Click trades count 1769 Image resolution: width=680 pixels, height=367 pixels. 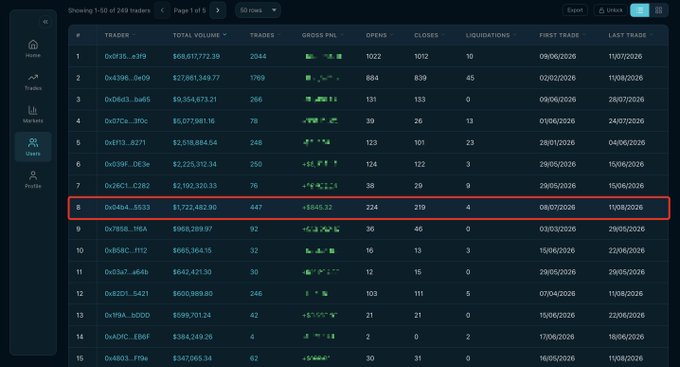point(257,78)
